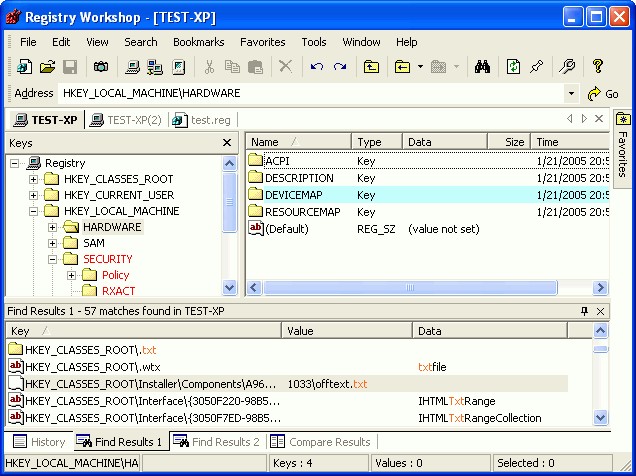Click the Back folder arrow icon
Image resolution: width=636 pixels, height=476 pixels.
pyautogui.click(x=402, y=67)
